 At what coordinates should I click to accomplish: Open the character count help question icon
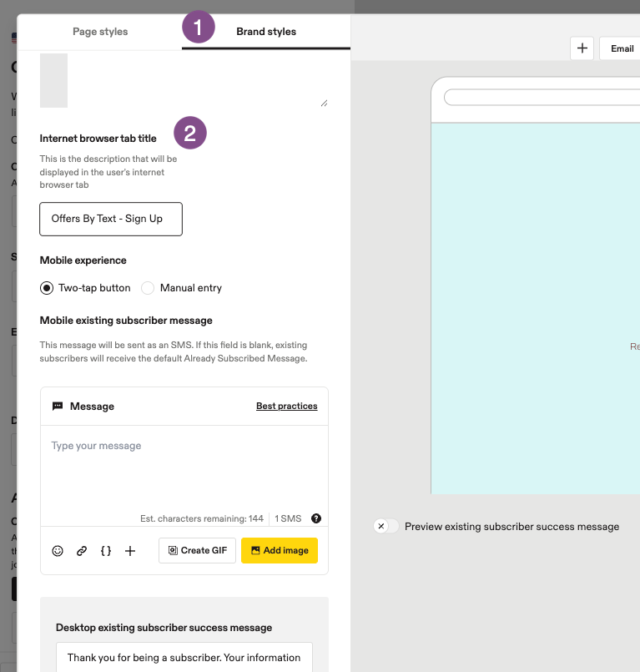316,518
